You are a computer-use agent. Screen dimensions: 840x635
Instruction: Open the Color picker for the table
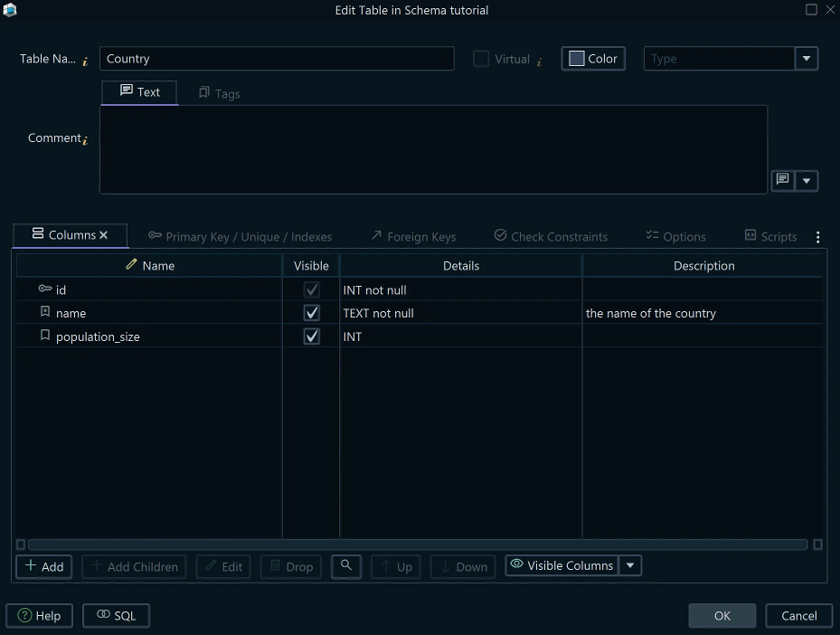pyautogui.click(x=592, y=58)
